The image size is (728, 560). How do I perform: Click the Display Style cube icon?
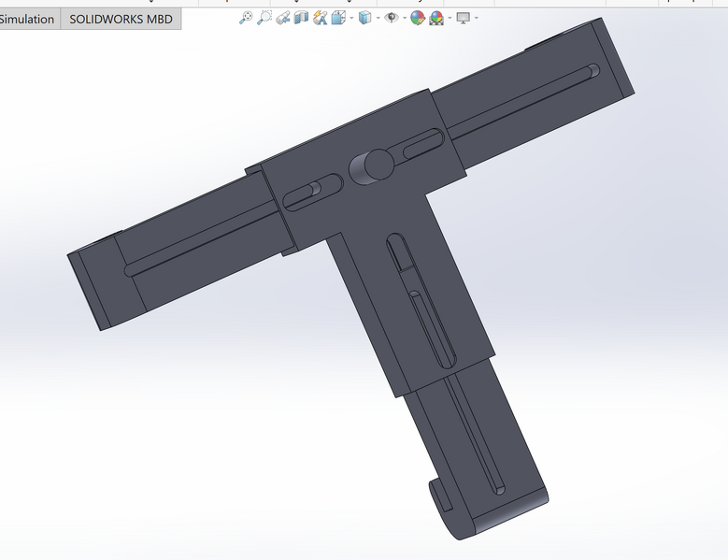pyautogui.click(x=364, y=18)
